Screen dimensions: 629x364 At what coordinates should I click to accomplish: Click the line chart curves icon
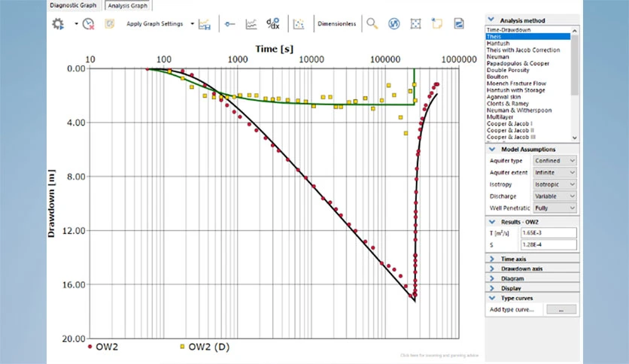pos(251,24)
